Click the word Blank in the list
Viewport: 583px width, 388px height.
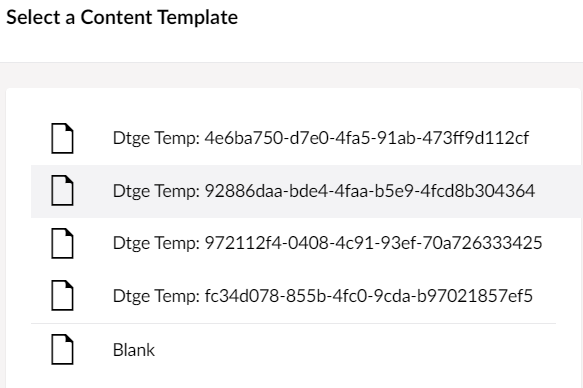coord(133,350)
